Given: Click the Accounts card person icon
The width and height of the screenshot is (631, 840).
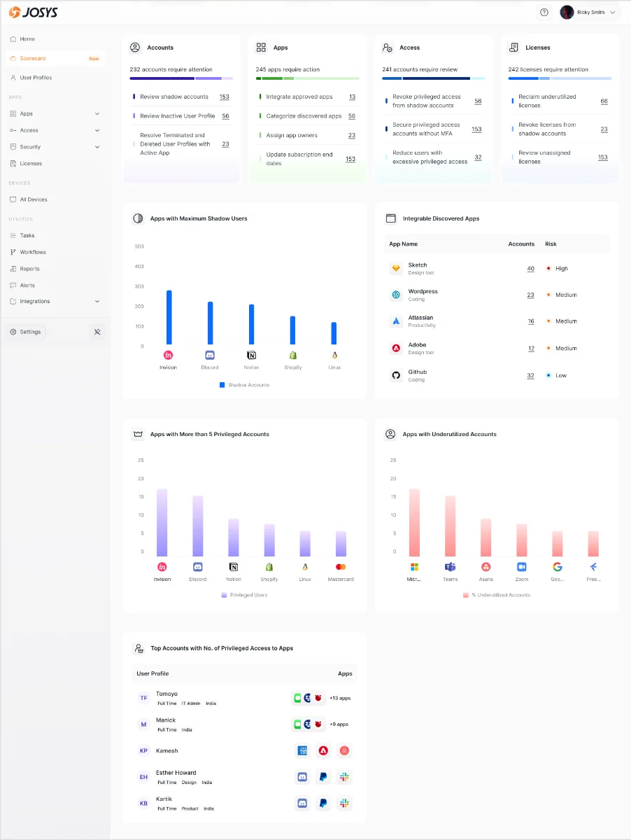Looking at the screenshot, I should 135,48.
